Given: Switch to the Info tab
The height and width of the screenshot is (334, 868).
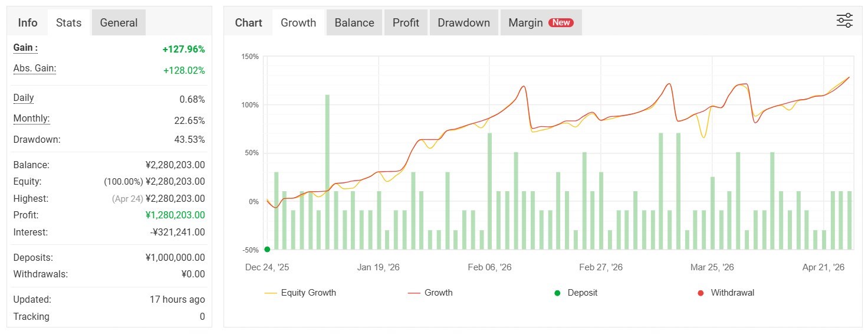Looking at the screenshot, I should [x=28, y=23].
